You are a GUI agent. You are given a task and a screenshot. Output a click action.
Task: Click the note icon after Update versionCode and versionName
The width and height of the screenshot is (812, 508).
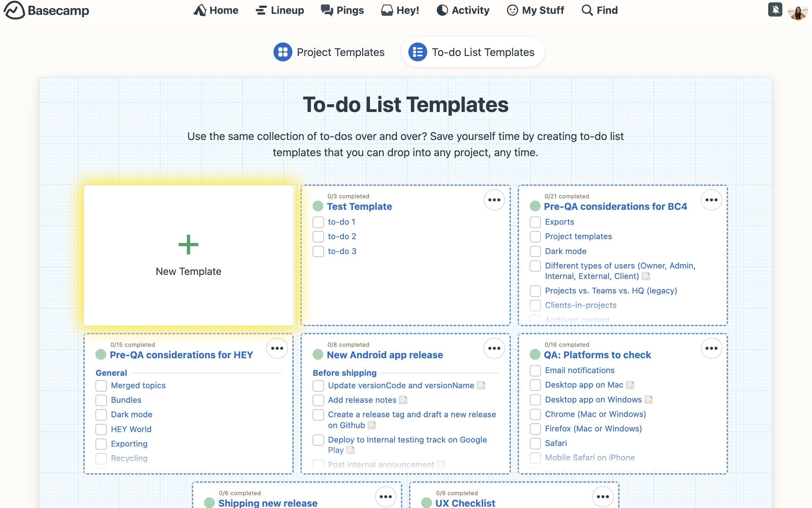coord(481,385)
